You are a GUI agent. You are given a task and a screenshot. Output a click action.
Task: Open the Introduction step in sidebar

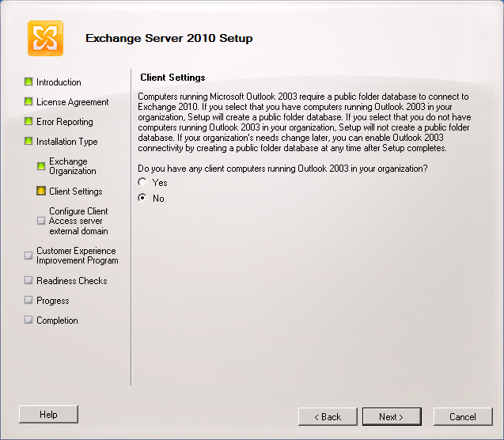click(59, 82)
